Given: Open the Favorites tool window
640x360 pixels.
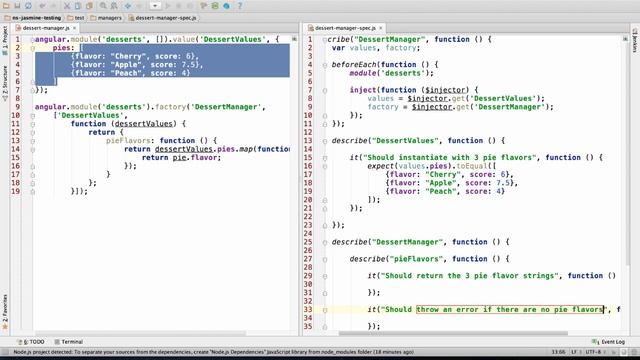Looking at the screenshot, I should [x=5, y=312].
